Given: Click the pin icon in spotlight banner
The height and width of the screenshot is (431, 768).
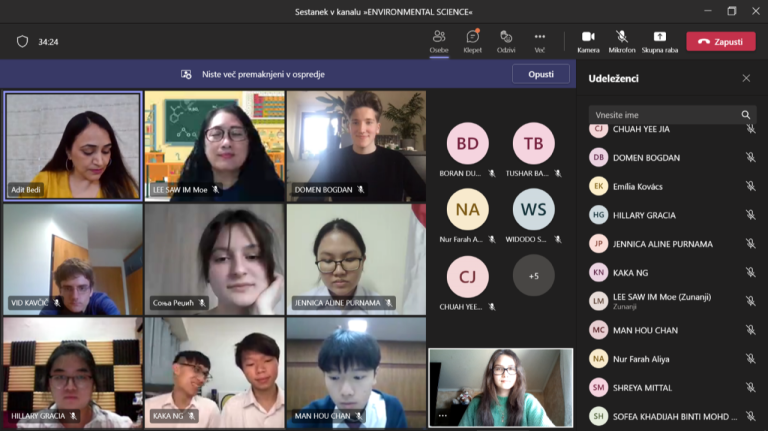Looking at the screenshot, I should tap(186, 74).
